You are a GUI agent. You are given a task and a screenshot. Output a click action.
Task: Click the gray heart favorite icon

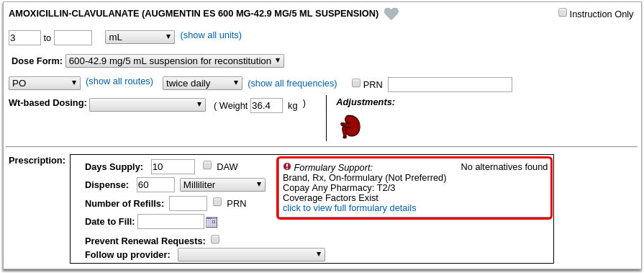[391, 14]
